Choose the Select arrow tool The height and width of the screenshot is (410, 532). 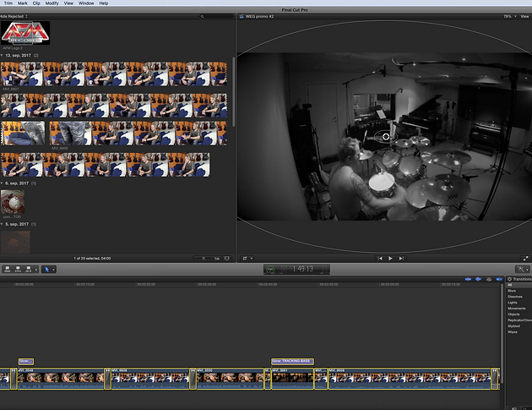(x=46, y=270)
